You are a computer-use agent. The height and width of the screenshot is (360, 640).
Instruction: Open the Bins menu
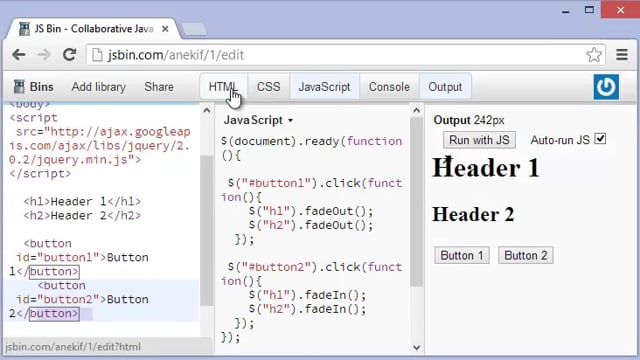click(33, 87)
